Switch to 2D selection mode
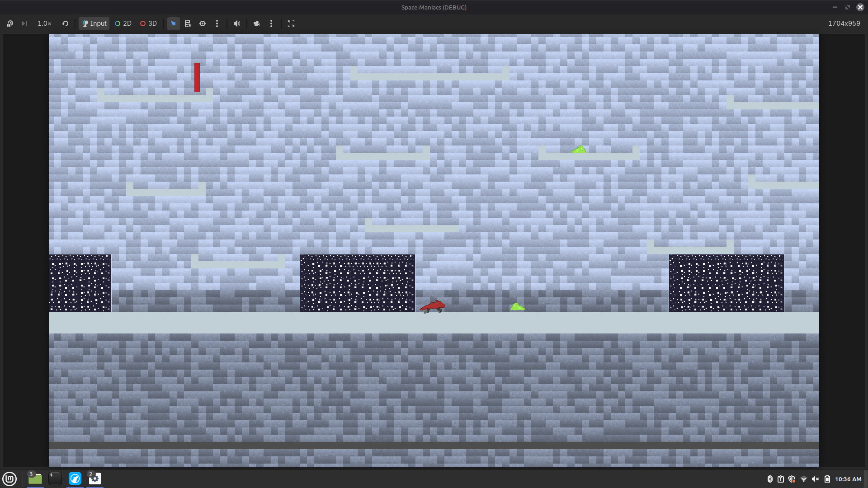868x488 pixels. point(123,23)
